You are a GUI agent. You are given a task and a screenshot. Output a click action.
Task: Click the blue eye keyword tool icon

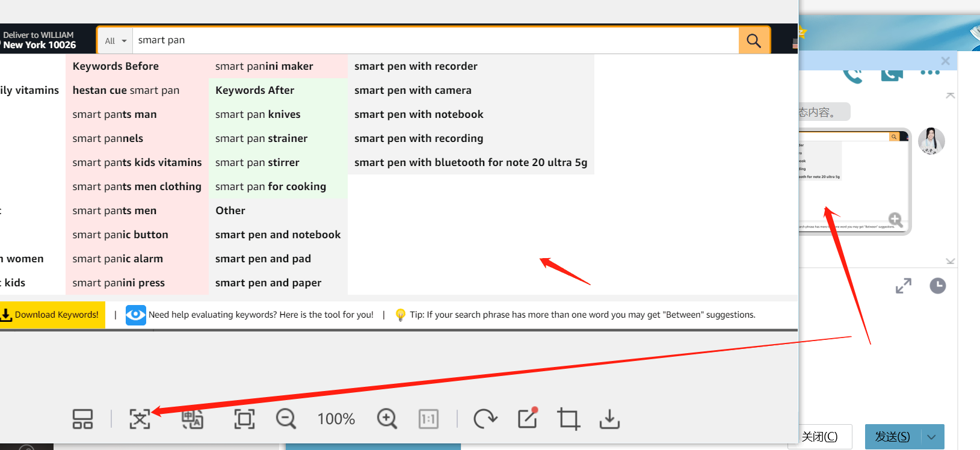pos(136,315)
